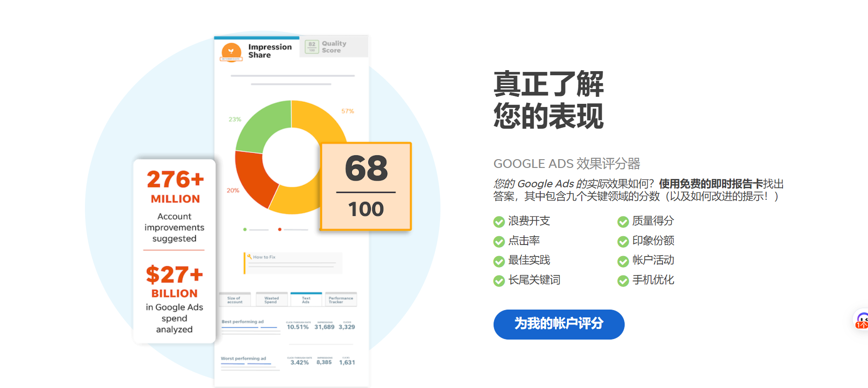Click the green check icon beside 点击率
This screenshot has width=868, height=388.
(499, 242)
